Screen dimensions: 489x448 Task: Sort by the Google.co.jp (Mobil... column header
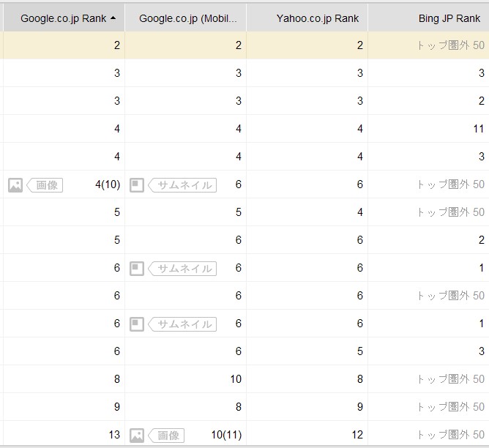coord(185,18)
